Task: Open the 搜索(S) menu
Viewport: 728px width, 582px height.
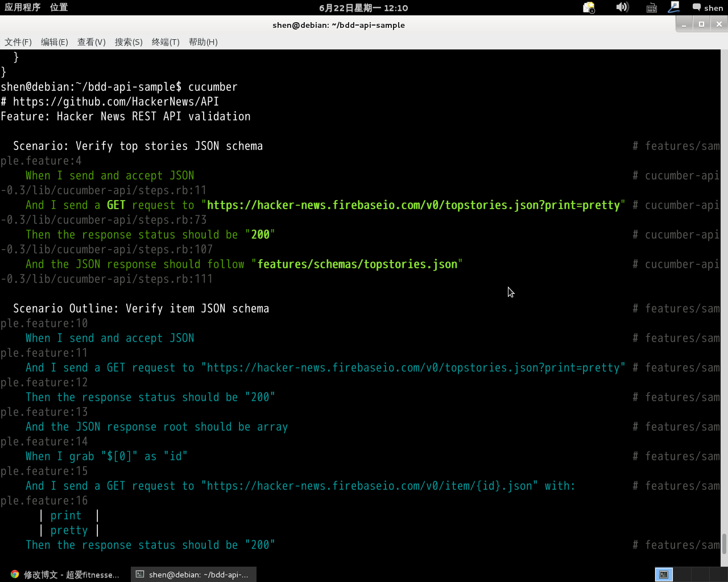Action: (x=129, y=41)
